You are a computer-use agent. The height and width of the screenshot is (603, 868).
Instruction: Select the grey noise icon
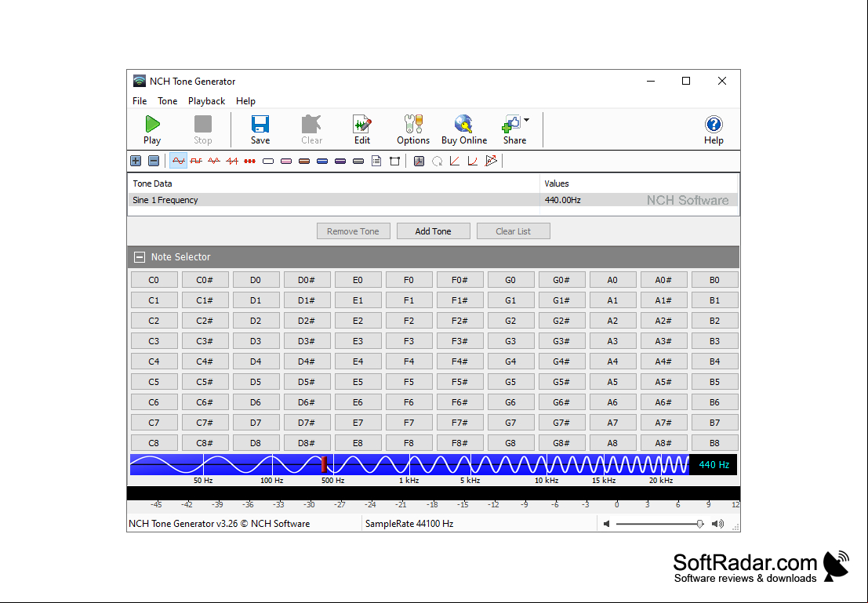pyautogui.click(x=358, y=161)
